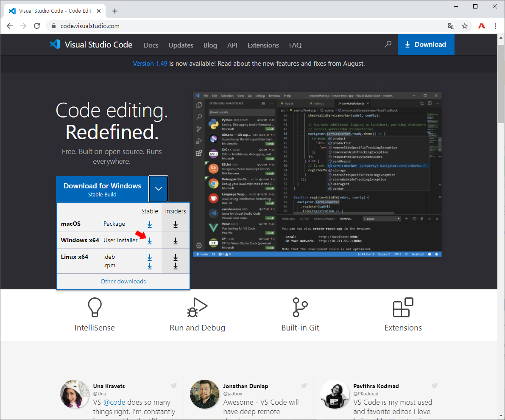Click the @PKodmad handle
The width and height of the screenshot is (505, 420).
pos(366,394)
